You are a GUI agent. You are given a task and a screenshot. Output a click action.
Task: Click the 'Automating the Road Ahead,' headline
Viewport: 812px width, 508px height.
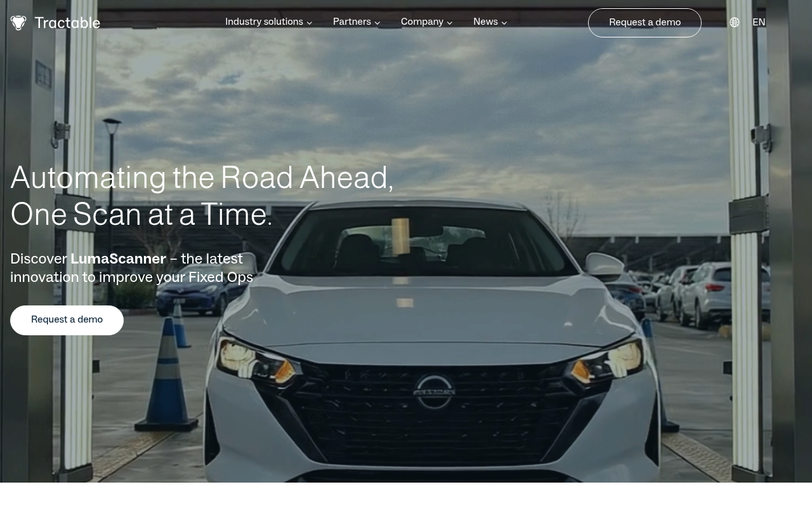click(x=202, y=178)
